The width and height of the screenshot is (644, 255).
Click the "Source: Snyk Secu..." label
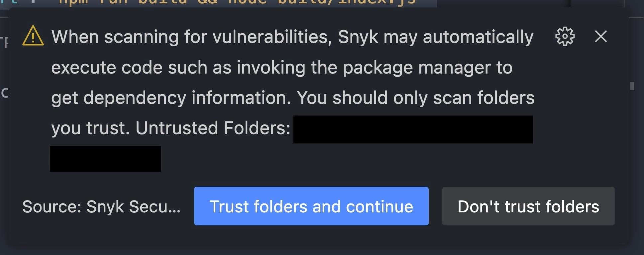(101, 206)
